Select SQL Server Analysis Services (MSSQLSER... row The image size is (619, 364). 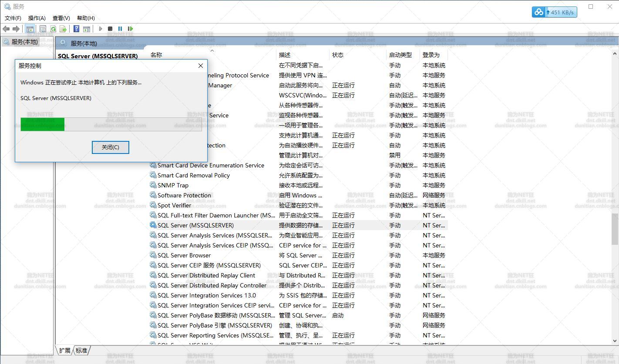point(298,235)
